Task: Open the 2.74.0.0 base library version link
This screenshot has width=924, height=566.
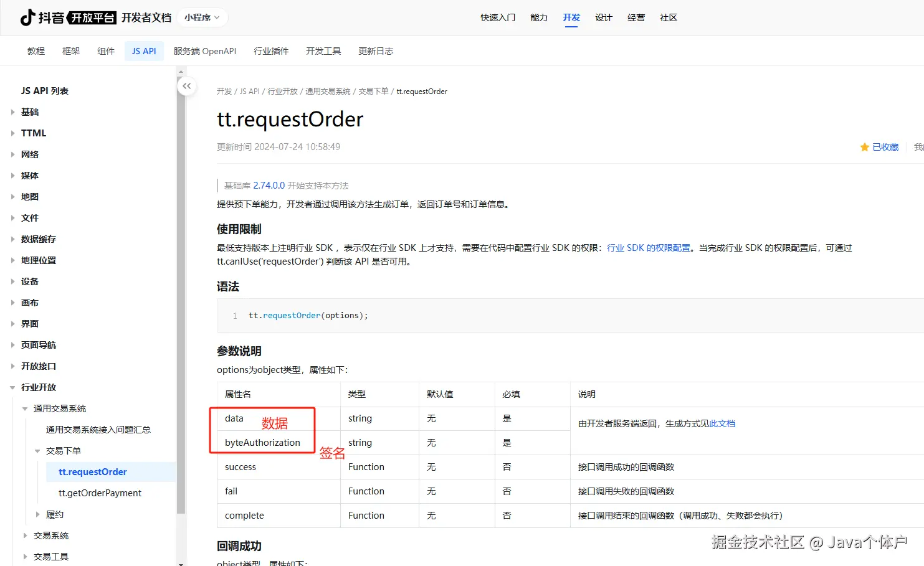Action: click(x=269, y=186)
